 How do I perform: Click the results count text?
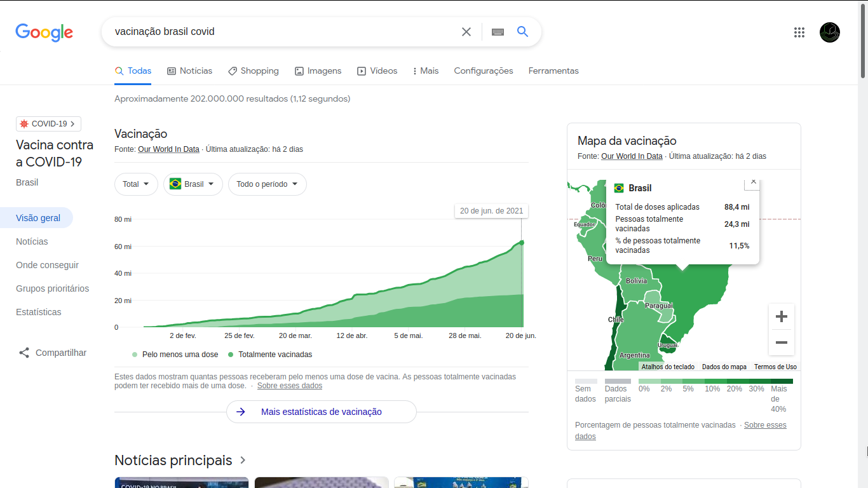tap(233, 98)
